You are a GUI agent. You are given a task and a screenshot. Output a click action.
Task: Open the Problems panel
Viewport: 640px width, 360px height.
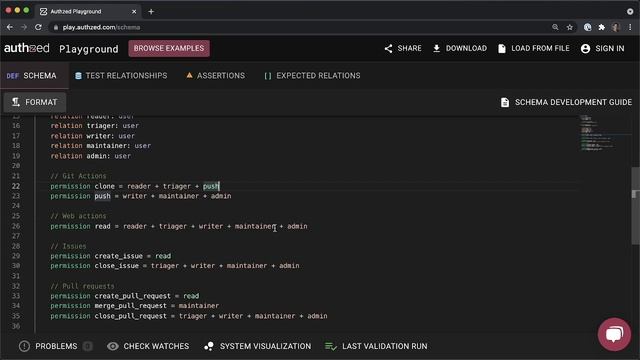click(x=56, y=346)
